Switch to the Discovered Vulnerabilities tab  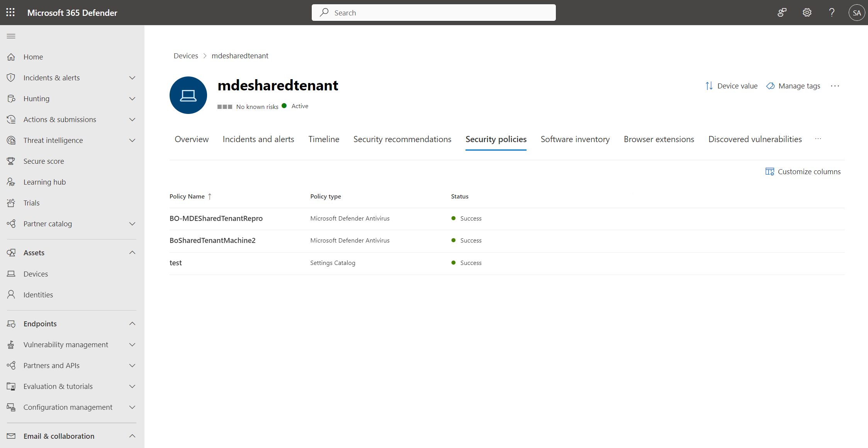[x=754, y=139]
